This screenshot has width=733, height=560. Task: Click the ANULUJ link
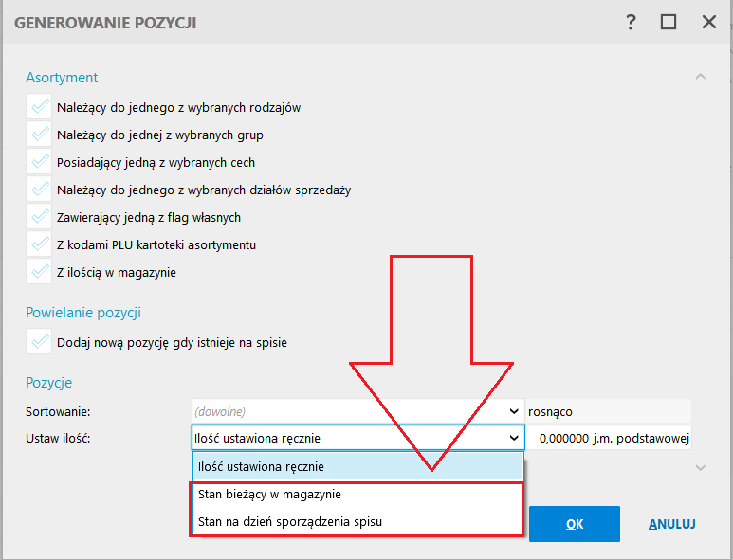[672, 524]
